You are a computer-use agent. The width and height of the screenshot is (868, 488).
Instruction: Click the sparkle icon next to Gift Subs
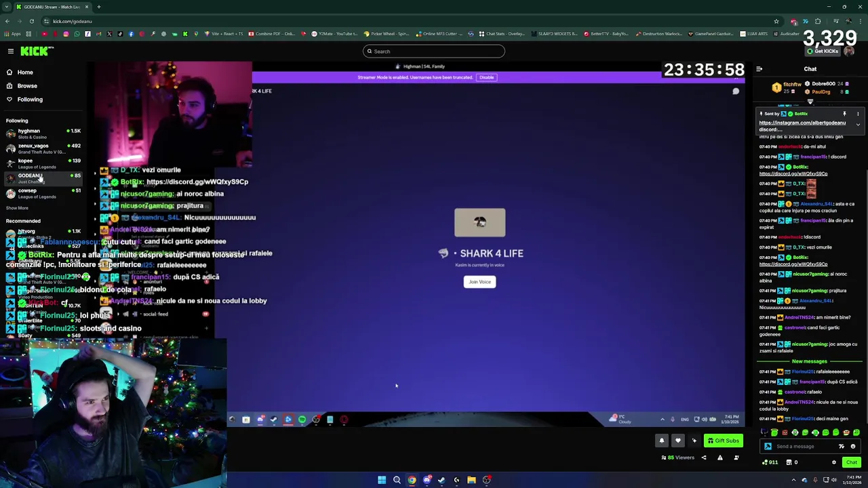[694, 441]
